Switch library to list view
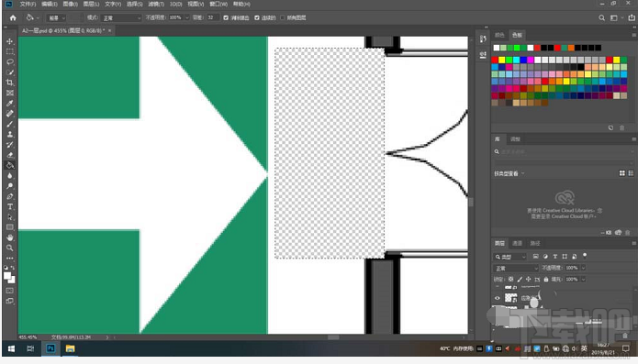The image size is (638, 364). tap(631, 173)
